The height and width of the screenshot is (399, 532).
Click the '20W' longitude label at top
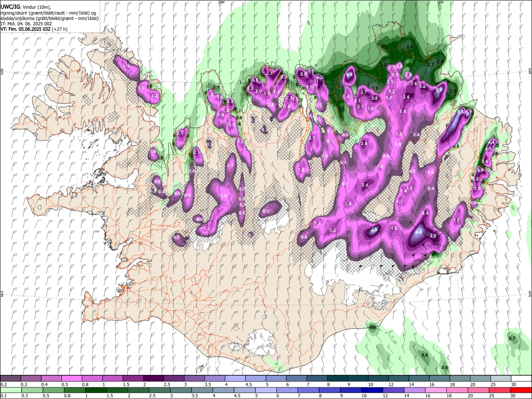tap(221, 2)
